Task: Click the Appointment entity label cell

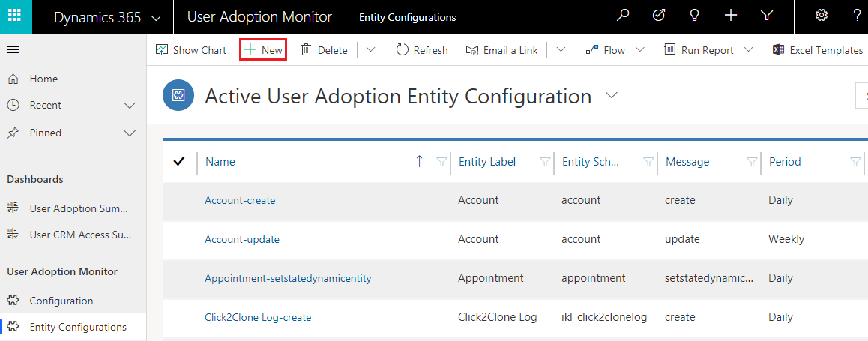Action: [490, 278]
